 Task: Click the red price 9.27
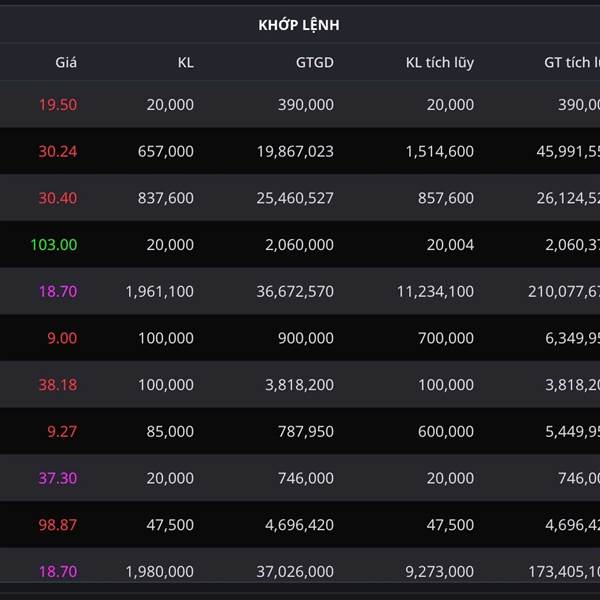62,431
